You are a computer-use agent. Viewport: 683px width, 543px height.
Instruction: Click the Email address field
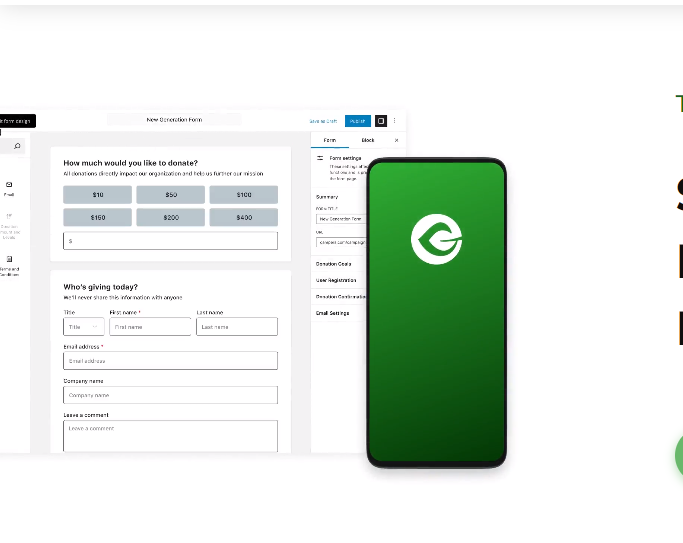click(x=170, y=361)
